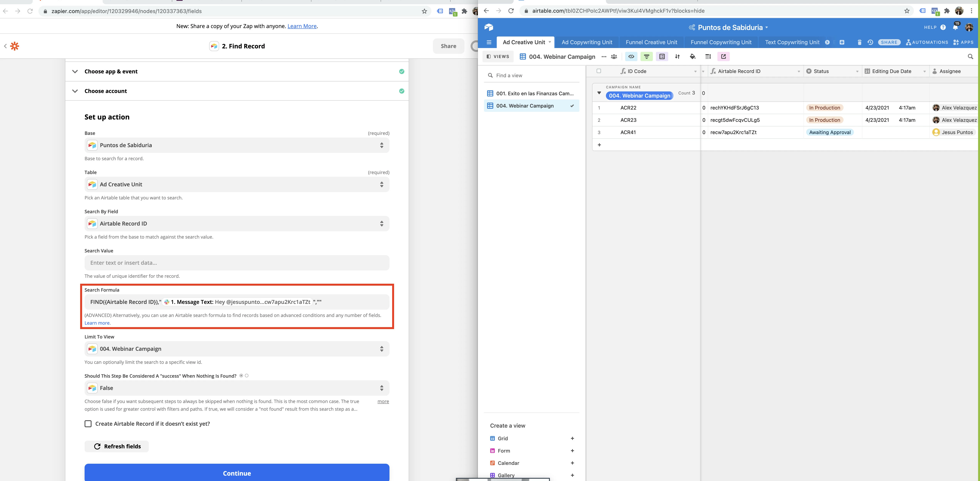This screenshot has height=481, width=980.
Task: Reload the Zapier browser tab
Action: (x=30, y=11)
